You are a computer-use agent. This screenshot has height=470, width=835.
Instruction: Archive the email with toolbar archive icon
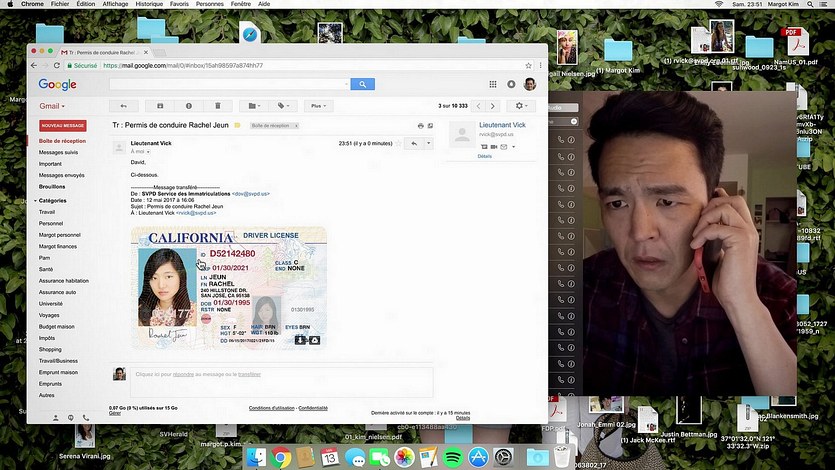click(160, 105)
